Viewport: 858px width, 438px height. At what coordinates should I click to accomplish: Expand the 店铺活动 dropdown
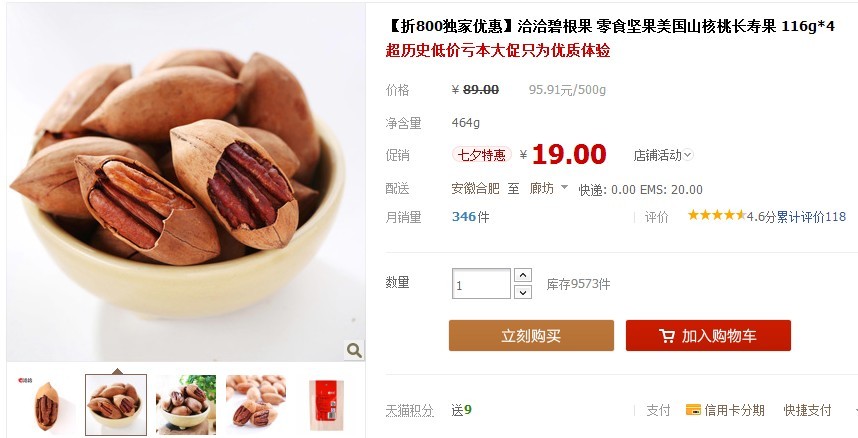tap(663, 155)
